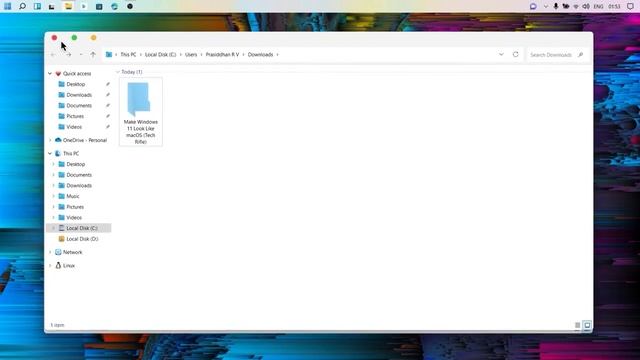The width and height of the screenshot is (640, 360).
Task: Open Videos under Quick access
Action: tap(74, 127)
